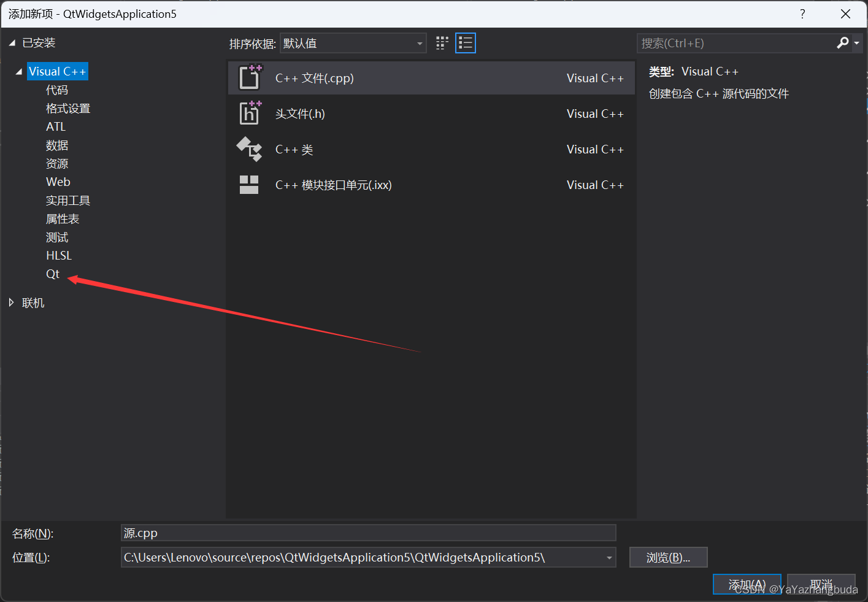
Task: Select the ATL category item
Action: [56, 126]
